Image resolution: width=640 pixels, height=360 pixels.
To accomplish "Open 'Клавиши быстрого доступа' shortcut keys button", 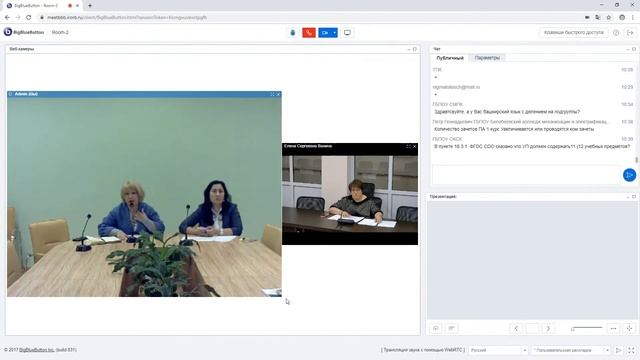I will (573, 32).
